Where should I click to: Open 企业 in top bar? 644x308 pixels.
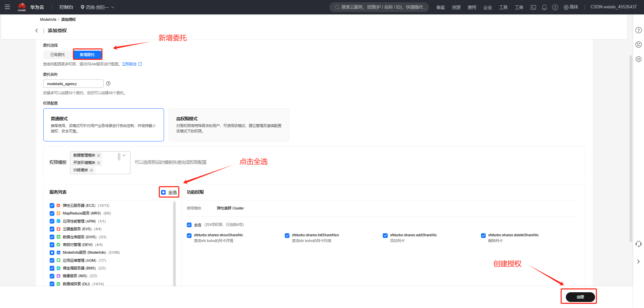click(x=487, y=7)
